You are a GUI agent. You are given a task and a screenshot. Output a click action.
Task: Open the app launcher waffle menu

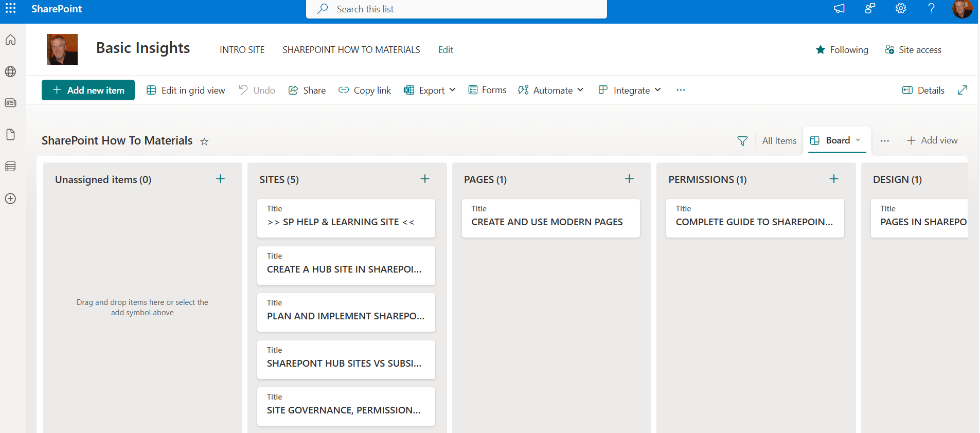[10, 9]
